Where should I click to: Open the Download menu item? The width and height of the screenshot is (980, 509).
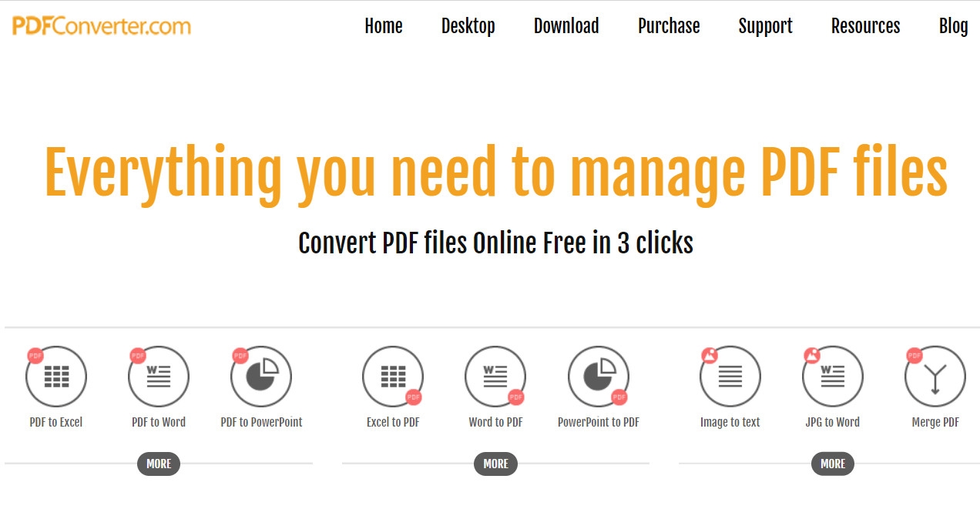coord(566,26)
